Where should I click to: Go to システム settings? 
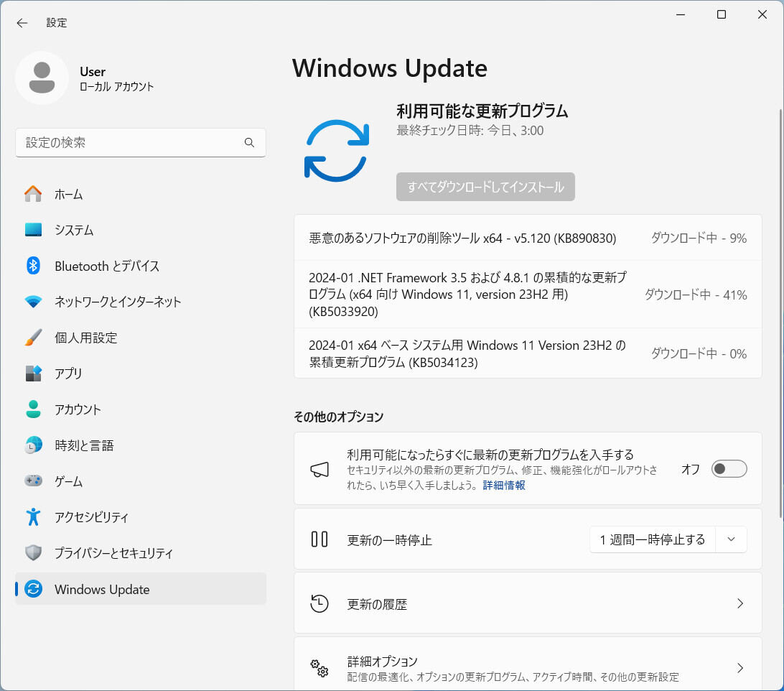(141, 230)
